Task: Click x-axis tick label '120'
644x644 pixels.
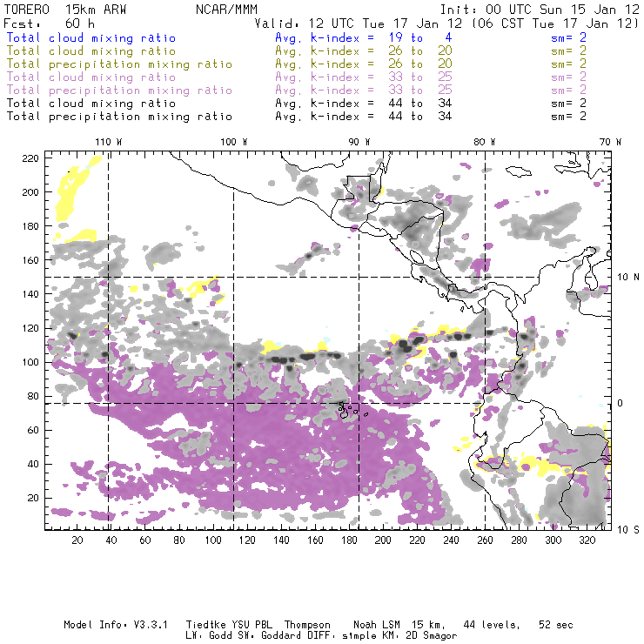Action: 247,540
